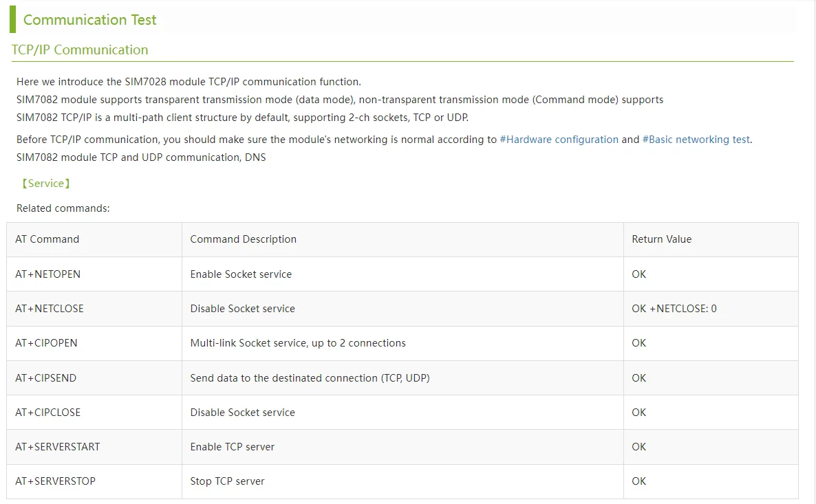Select the AT+CIPSEND command cell
816x504 pixels.
[x=46, y=378]
